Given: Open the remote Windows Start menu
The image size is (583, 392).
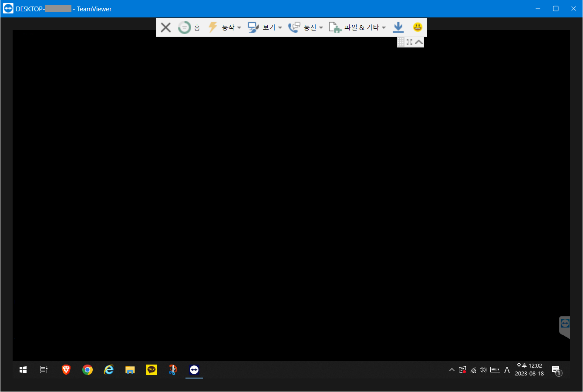Looking at the screenshot, I should [23, 370].
